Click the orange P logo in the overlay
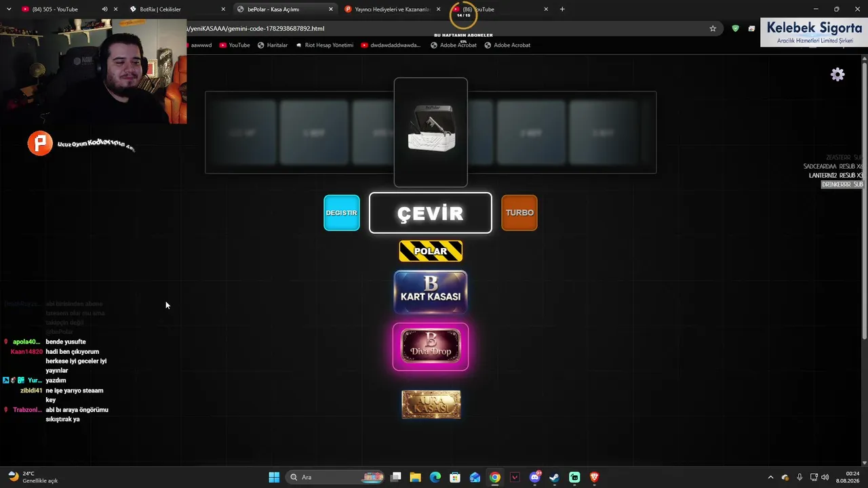Image resolution: width=868 pixels, height=488 pixels. [40, 144]
